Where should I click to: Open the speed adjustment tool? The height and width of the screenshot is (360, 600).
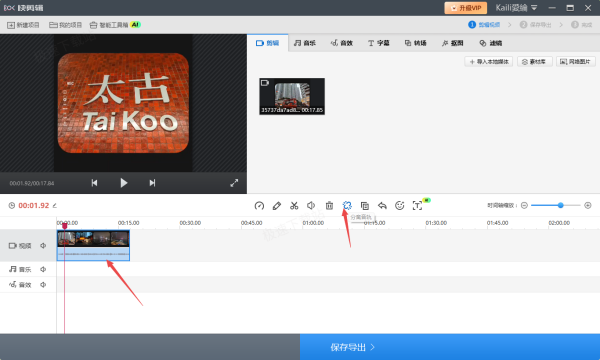[x=259, y=206]
